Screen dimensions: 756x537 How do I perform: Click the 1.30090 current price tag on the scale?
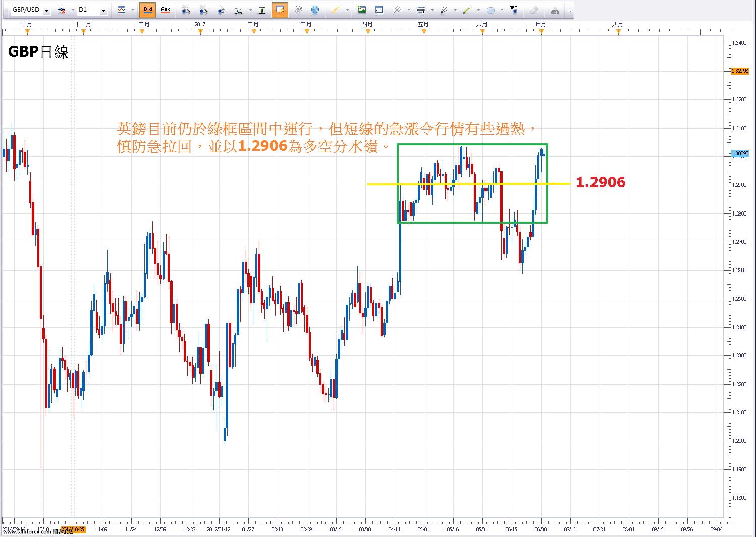[x=739, y=153]
